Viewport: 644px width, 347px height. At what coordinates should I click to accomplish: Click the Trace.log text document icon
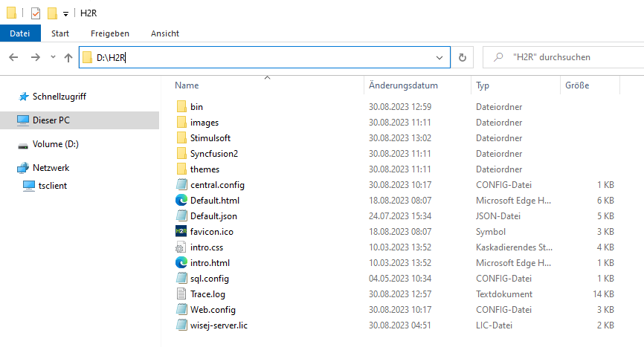(181, 294)
